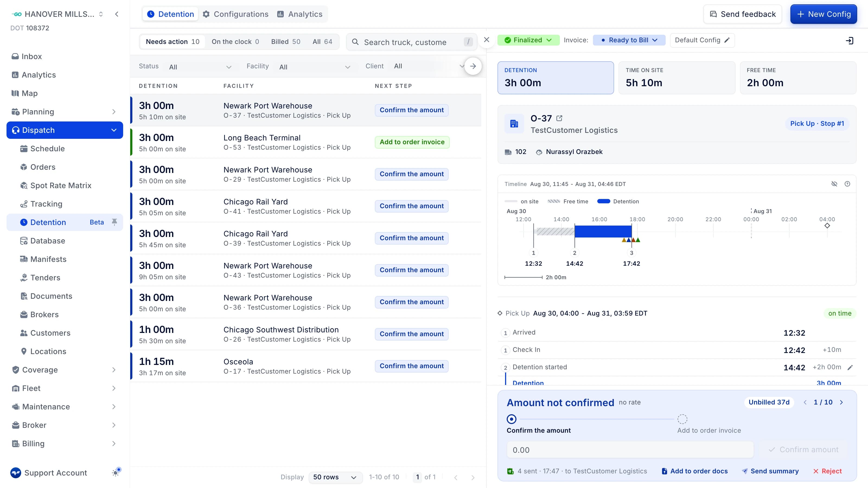Click the New Config button
This screenshot has height=488, width=868.
click(824, 14)
